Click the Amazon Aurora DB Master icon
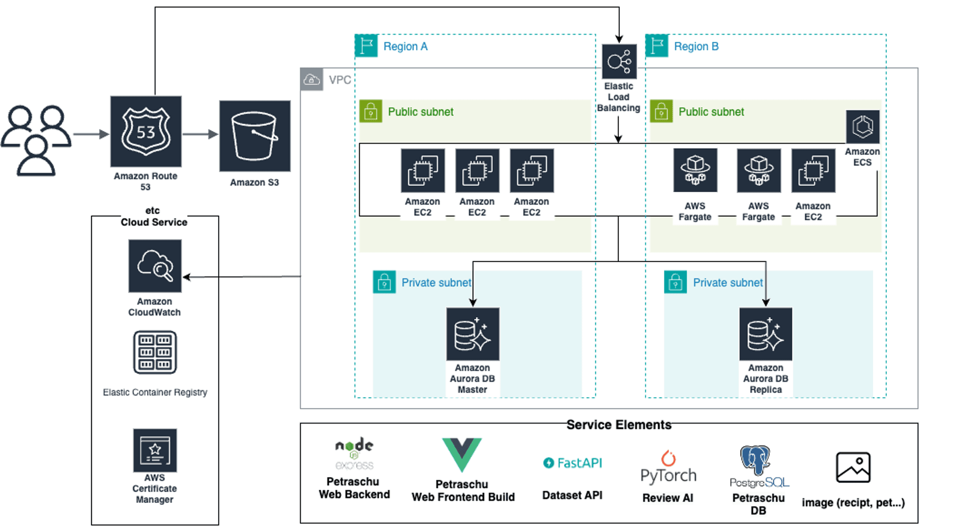The width and height of the screenshot is (980, 526). 473,334
